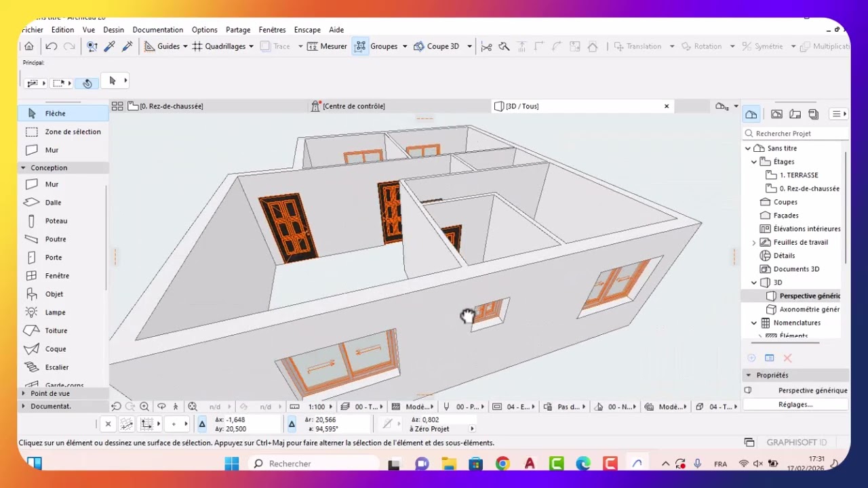Screen dimensions: 868x488
Task: Select 1. TERRASSE in project tree
Action: pyautogui.click(x=799, y=175)
